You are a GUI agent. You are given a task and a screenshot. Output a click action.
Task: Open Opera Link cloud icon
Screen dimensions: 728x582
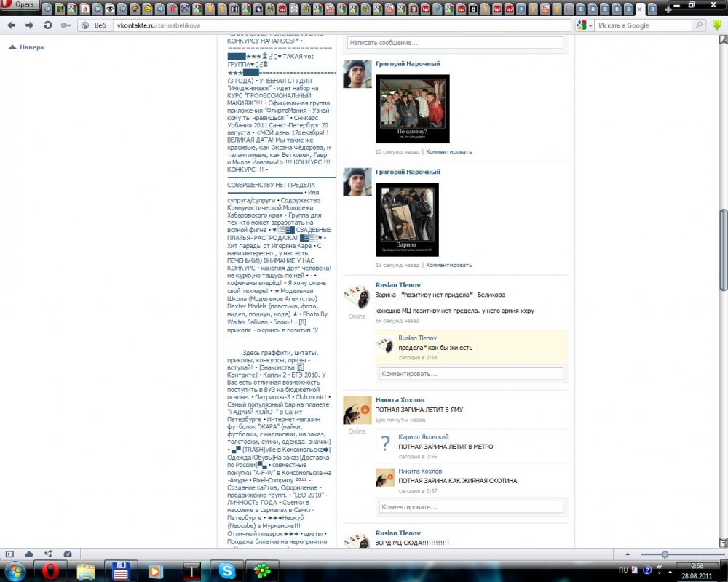(29, 554)
